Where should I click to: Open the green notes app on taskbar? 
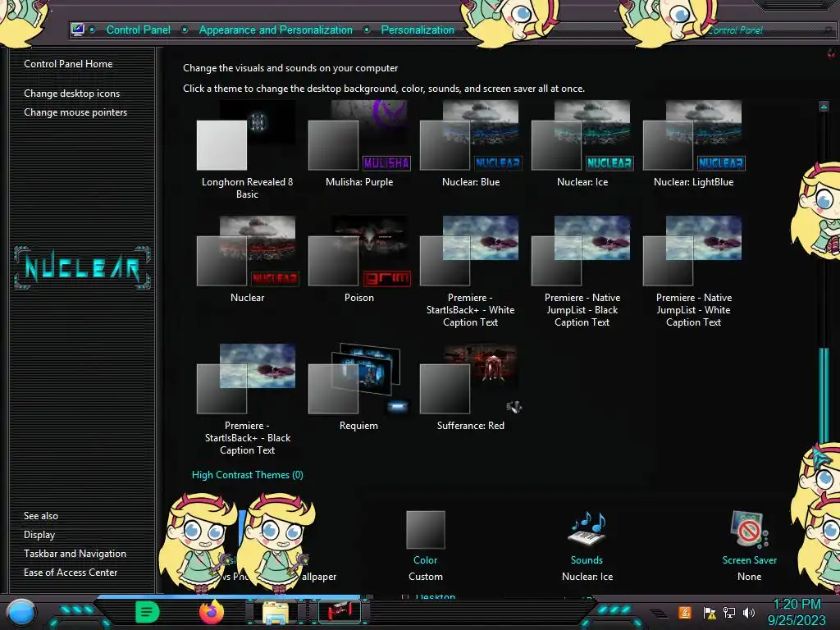(148, 612)
